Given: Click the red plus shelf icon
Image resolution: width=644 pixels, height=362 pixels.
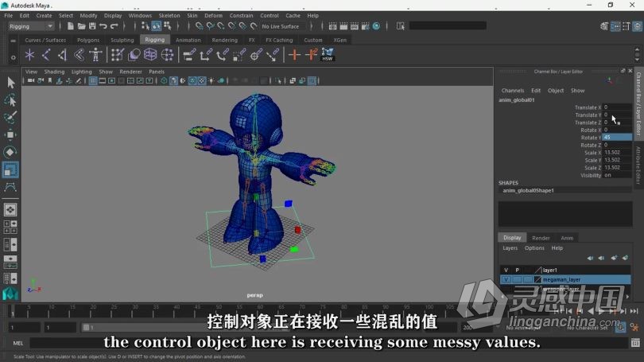Looking at the screenshot, I should (294, 55).
